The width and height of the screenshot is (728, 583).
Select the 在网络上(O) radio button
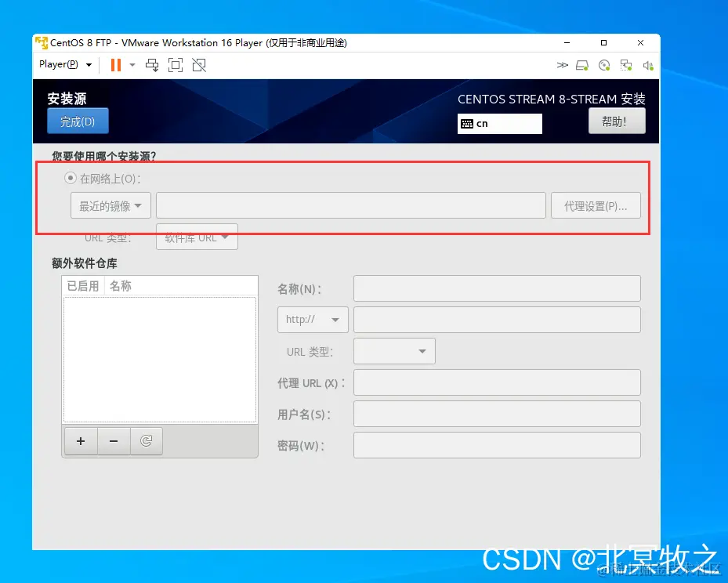coord(70,178)
